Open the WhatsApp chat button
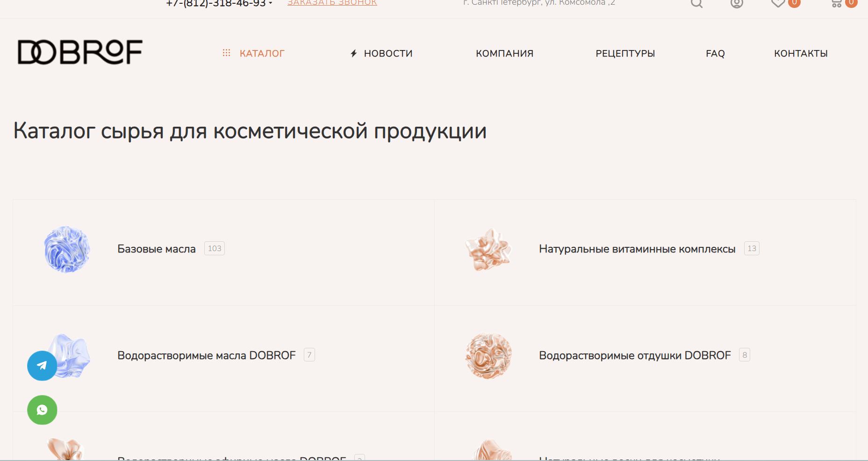Image resolution: width=868 pixels, height=461 pixels. pyautogui.click(x=42, y=410)
